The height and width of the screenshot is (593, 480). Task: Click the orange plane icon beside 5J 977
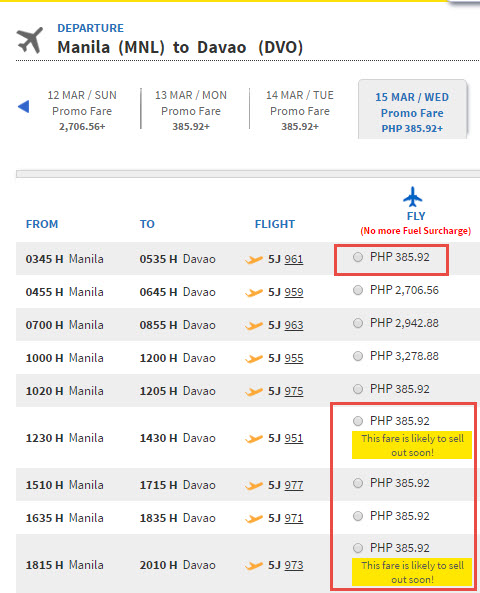tap(254, 486)
